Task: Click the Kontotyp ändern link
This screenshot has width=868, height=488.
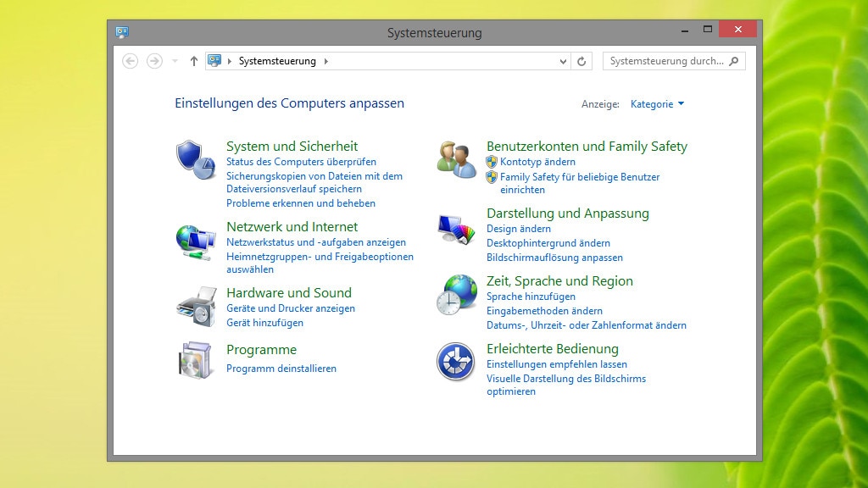Action: 537,162
